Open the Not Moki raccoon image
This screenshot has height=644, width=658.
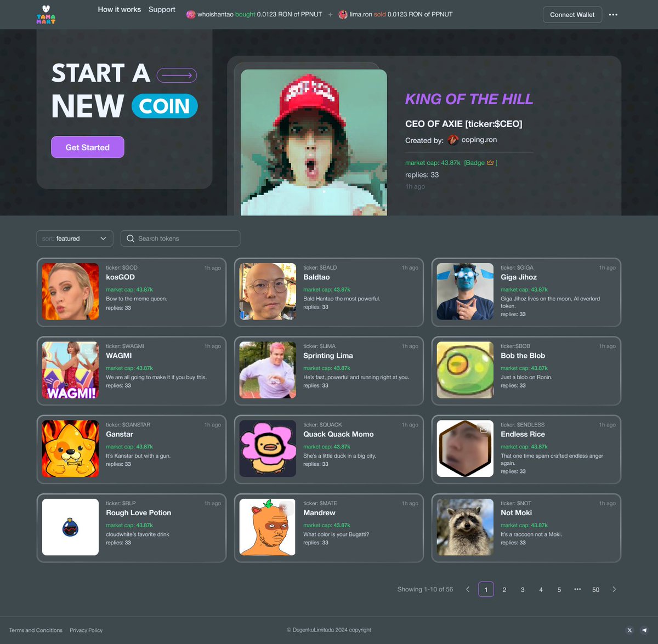coord(465,527)
